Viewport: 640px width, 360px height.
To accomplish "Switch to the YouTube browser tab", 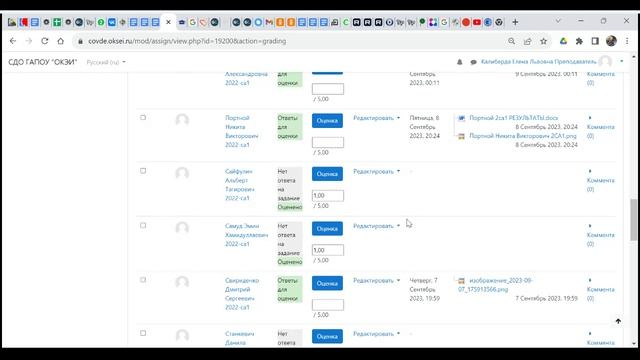I will pyautogui.click(x=477, y=22).
